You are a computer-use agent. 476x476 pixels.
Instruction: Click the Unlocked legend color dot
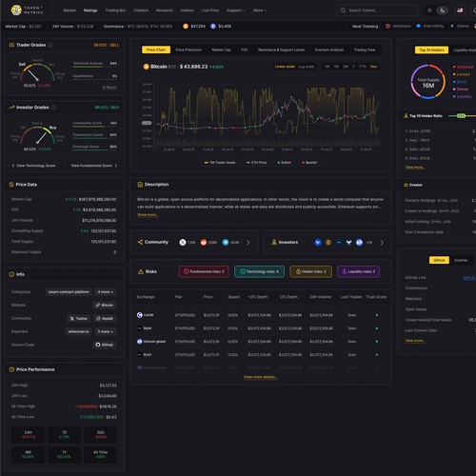(x=454, y=67)
